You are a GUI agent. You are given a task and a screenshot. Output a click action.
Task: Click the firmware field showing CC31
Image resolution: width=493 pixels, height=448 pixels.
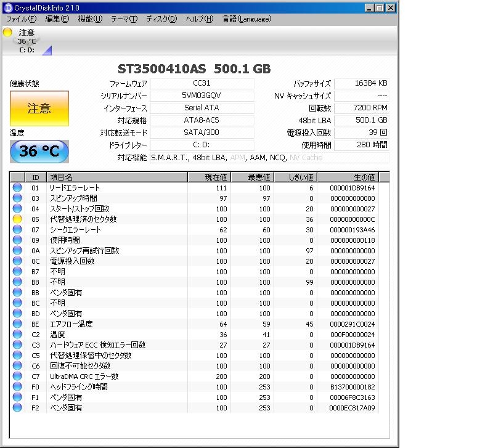[x=202, y=83]
